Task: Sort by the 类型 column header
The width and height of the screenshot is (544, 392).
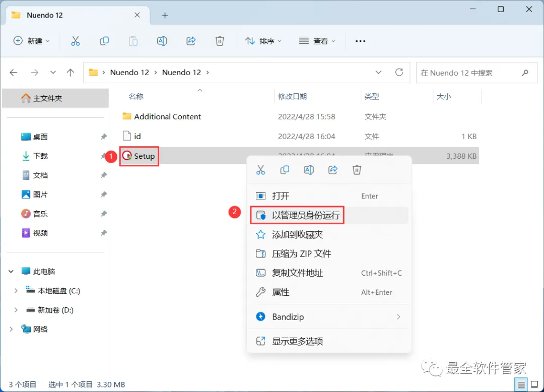Action: [372, 96]
